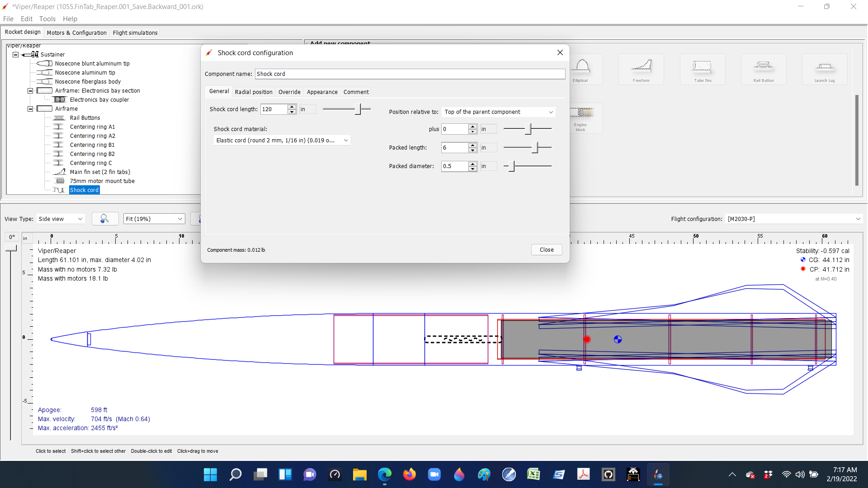Switch to the Appearance tab

point(322,92)
